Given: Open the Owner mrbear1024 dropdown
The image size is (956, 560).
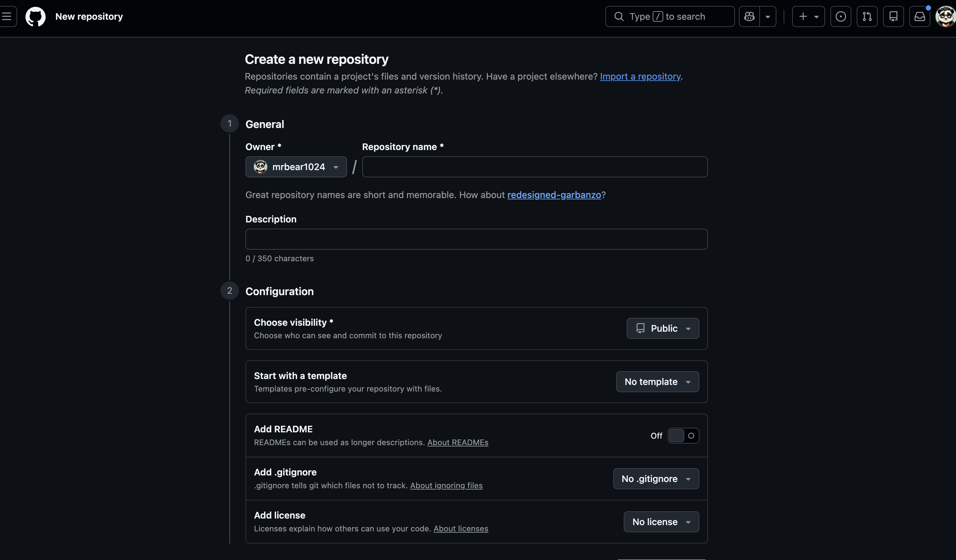Looking at the screenshot, I should point(296,166).
